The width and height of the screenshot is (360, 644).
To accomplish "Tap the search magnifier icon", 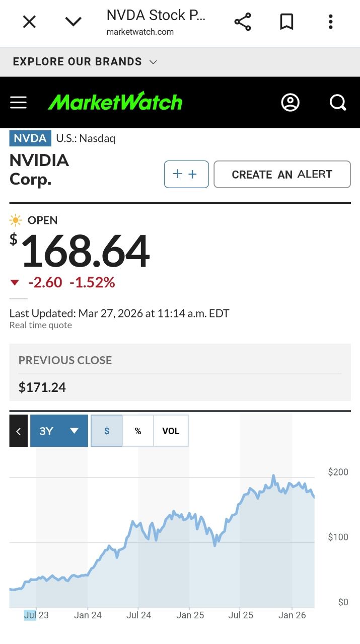I will pos(338,103).
